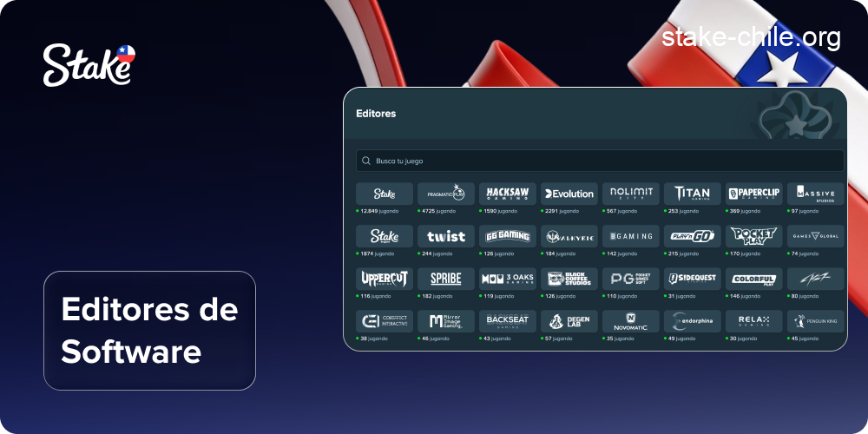Viewport: 868px width, 434px height.
Task: Click the stake-chile.org web address
Action: click(x=751, y=37)
